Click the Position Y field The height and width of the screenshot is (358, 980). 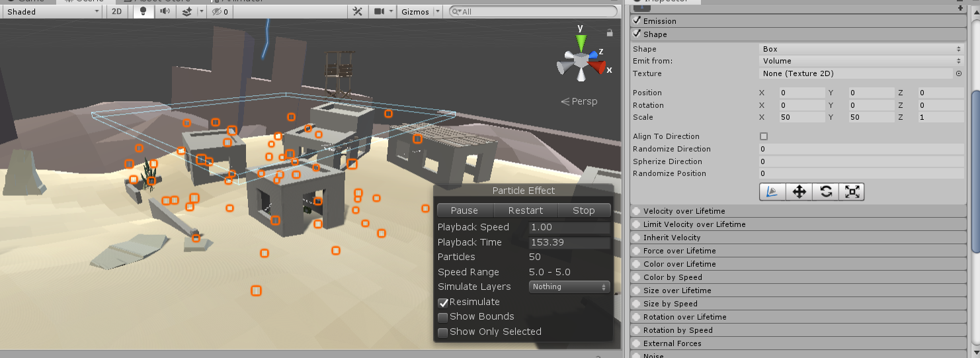[871, 93]
